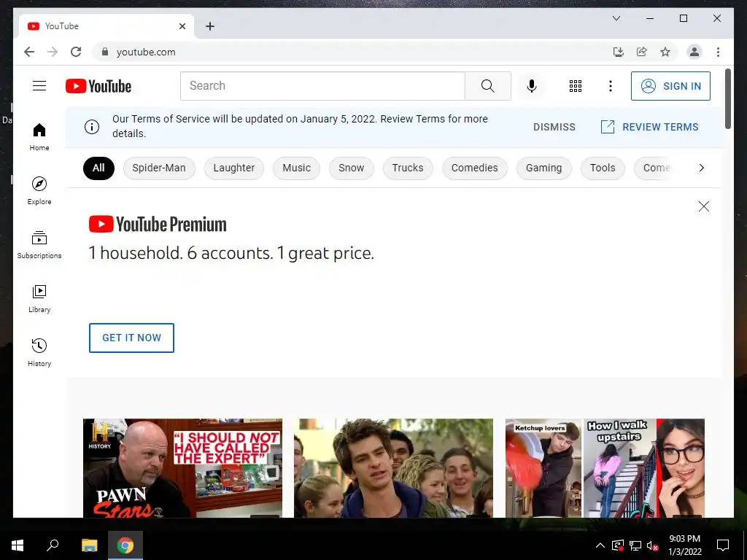Click Chrome icon in taskbar
The image size is (747, 560).
pyautogui.click(x=125, y=545)
